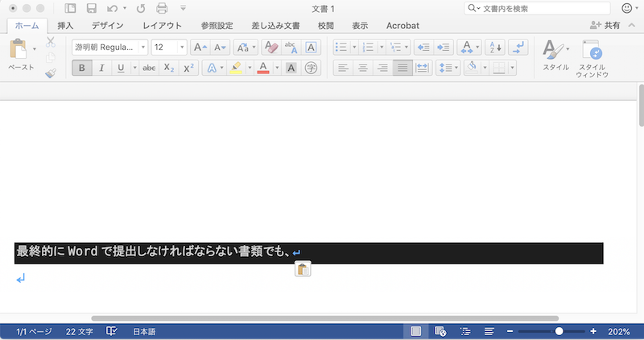
Task: Click the sidebar layout icon
Action: (70, 8)
